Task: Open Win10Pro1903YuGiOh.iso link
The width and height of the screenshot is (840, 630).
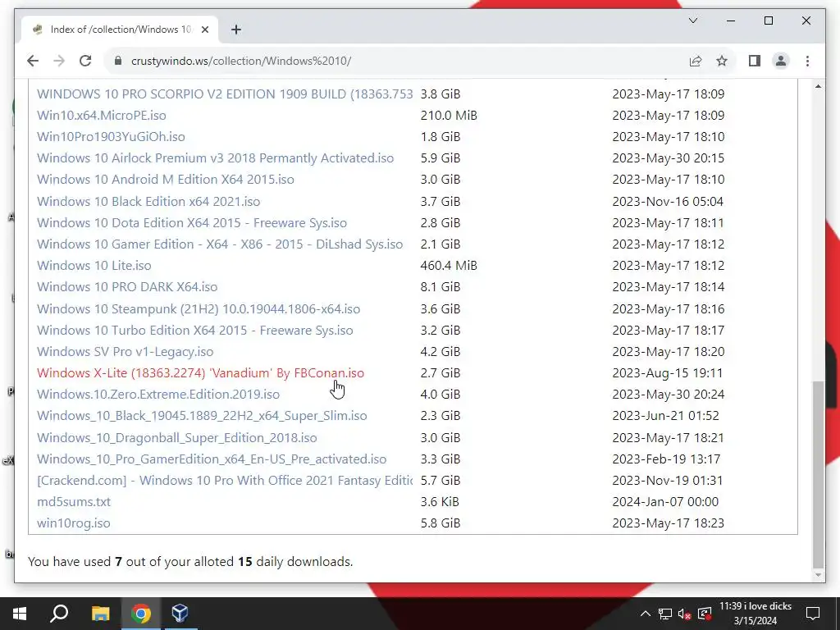Action: (x=111, y=137)
